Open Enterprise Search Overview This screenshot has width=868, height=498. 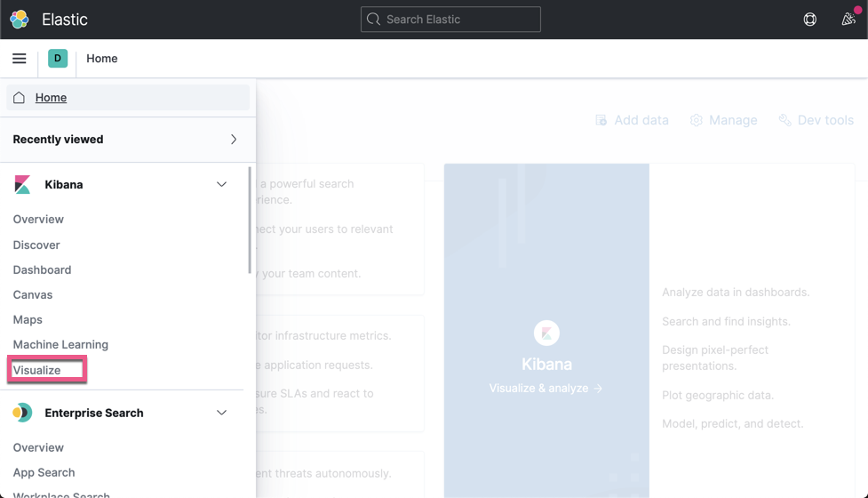pyautogui.click(x=38, y=447)
